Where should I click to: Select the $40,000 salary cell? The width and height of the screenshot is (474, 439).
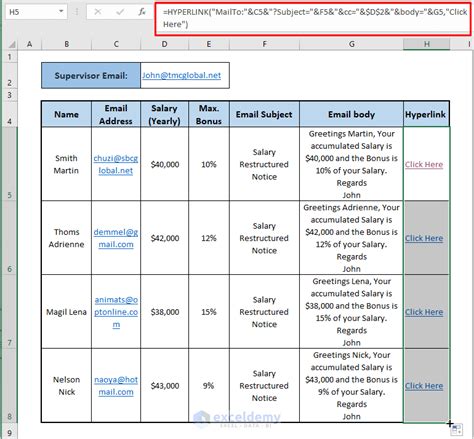164,164
